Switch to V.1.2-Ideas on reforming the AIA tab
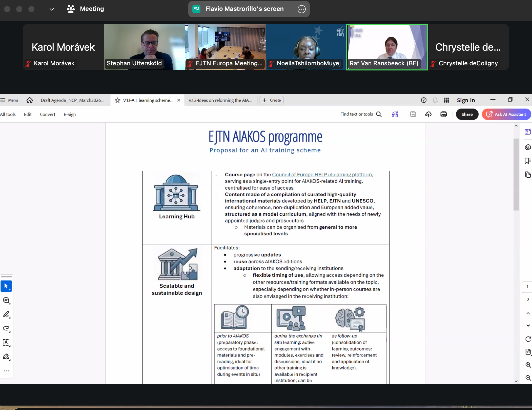 pos(220,100)
